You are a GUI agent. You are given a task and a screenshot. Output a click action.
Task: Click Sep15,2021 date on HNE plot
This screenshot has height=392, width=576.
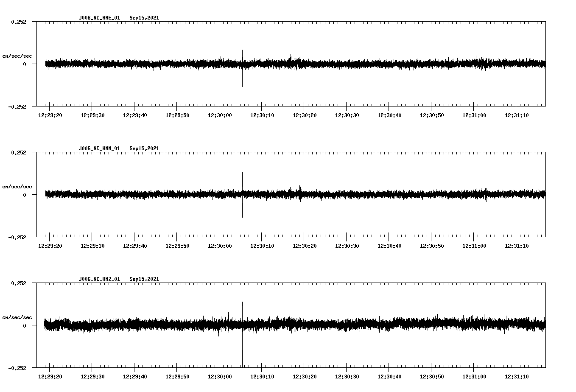point(144,18)
